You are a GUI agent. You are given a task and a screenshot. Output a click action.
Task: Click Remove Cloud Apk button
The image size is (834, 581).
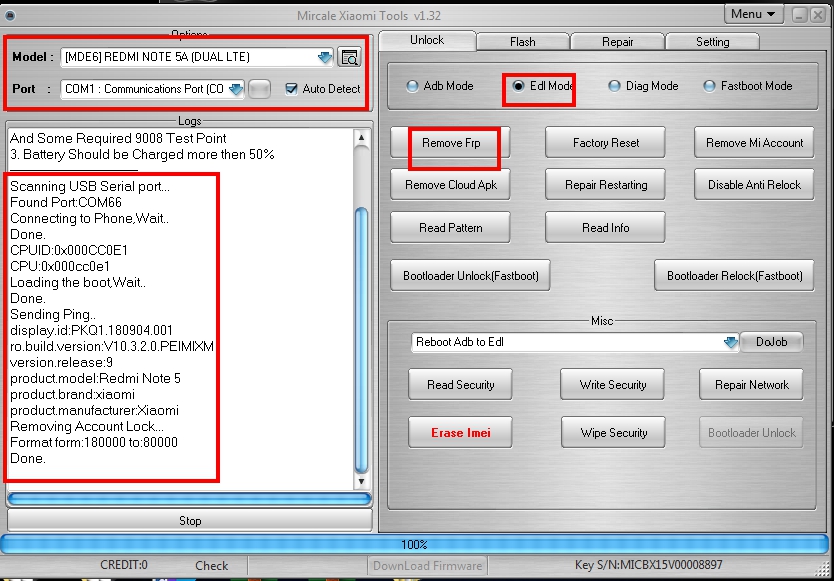[451, 185]
